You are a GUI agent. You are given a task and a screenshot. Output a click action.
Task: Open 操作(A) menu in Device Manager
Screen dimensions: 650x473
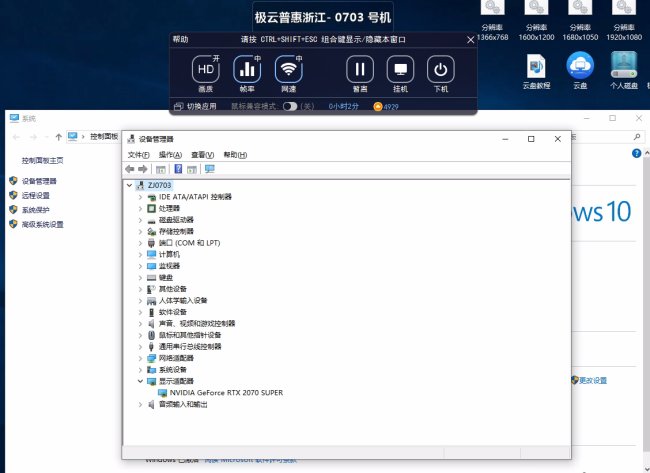click(x=170, y=155)
